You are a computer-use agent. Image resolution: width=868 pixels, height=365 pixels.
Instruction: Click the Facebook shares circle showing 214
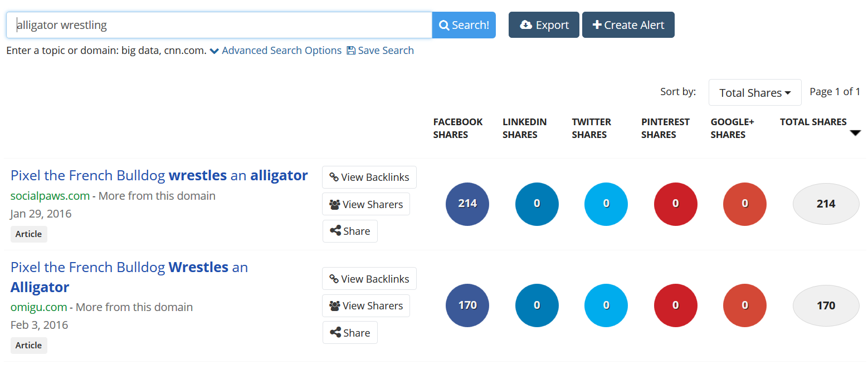point(467,204)
